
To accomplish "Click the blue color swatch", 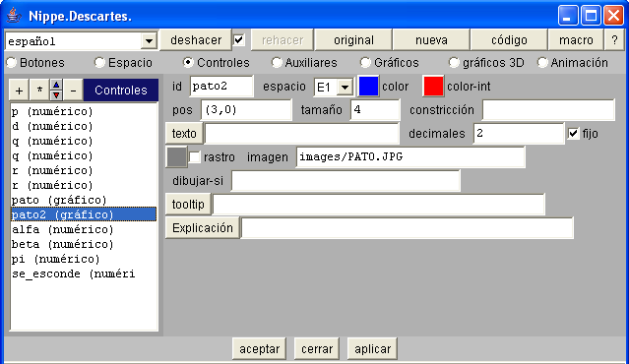I will [x=368, y=86].
